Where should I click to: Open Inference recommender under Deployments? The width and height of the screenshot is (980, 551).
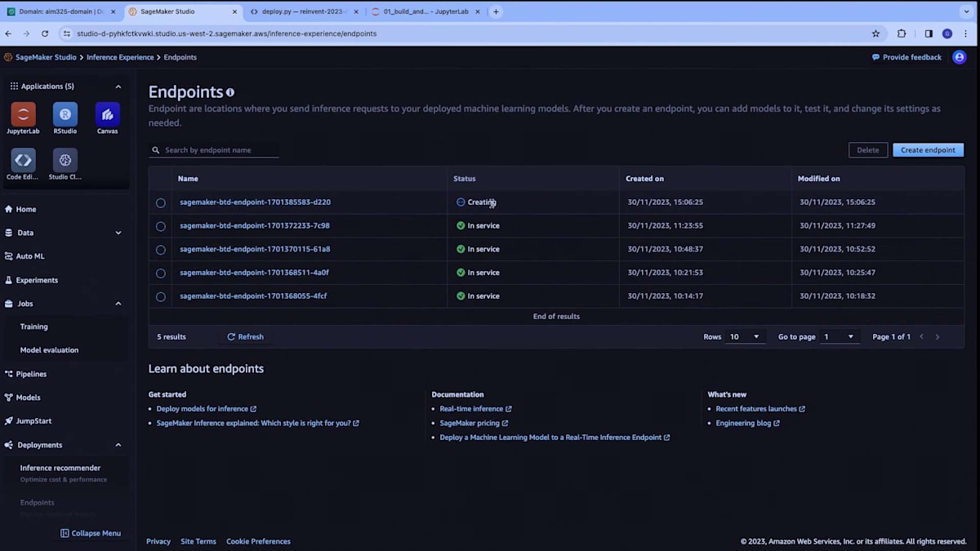[x=60, y=468]
